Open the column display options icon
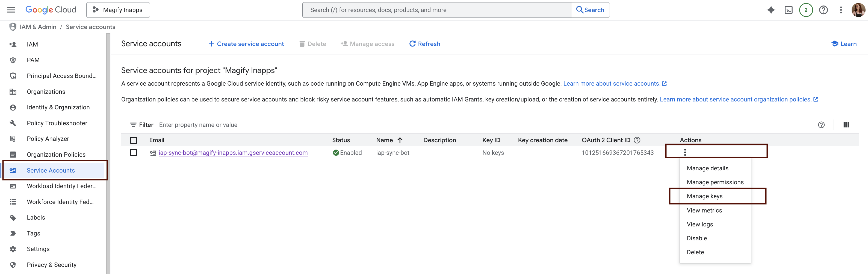Viewport: 868px width, 274px height. pos(846,124)
